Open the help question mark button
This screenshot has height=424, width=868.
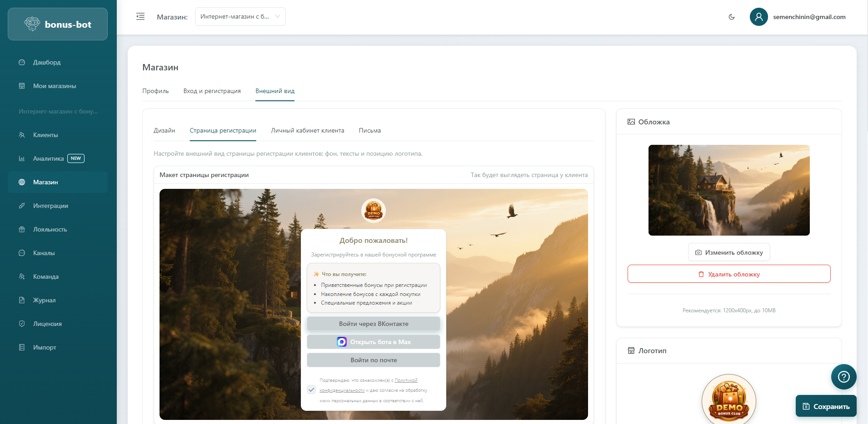(843, 377)
